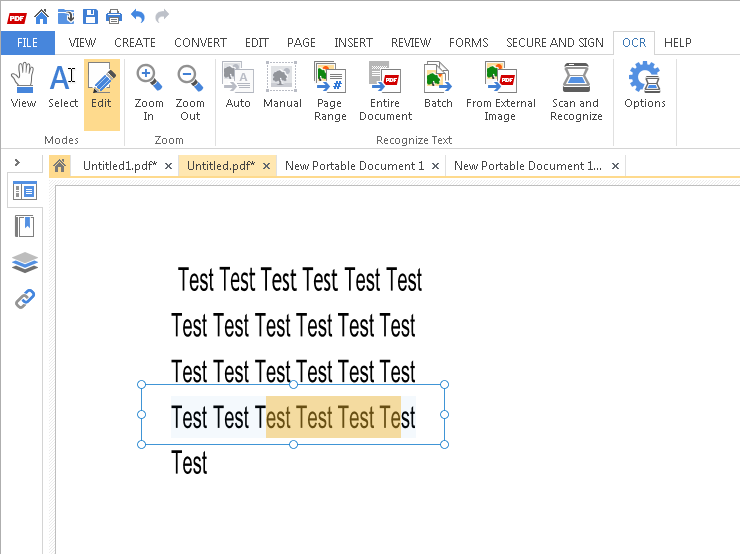
Task: Close the truncated New Portable Document 1... tab
Action: point(615,166)
